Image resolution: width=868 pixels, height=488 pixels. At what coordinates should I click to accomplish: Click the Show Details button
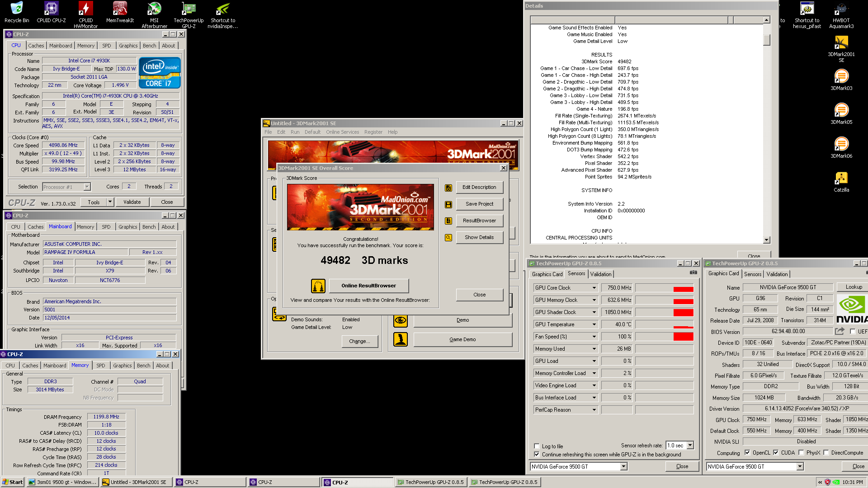pyautogui.click(x=479, y=237)
